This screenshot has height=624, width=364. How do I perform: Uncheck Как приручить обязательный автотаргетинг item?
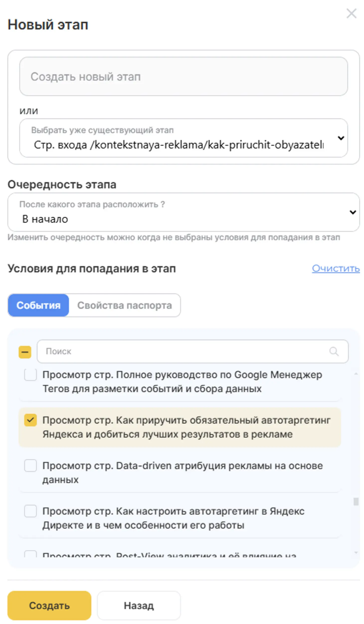coord(30,420)
